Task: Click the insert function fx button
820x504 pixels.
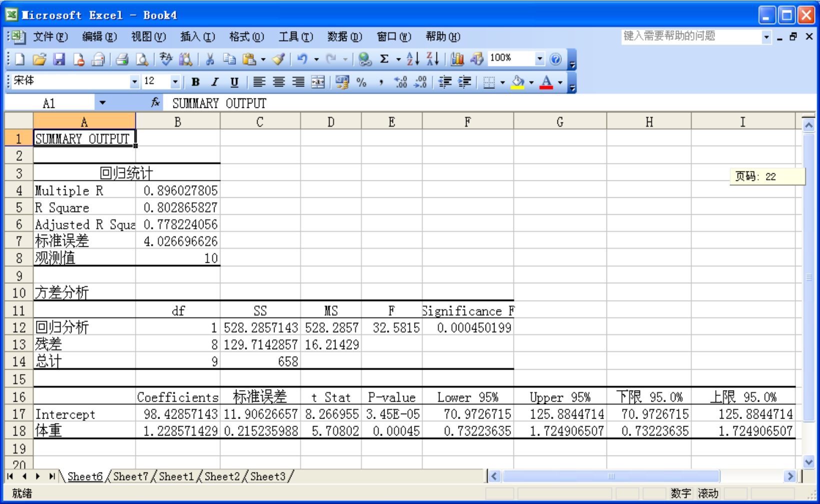Action: click(x=155, y=103)
